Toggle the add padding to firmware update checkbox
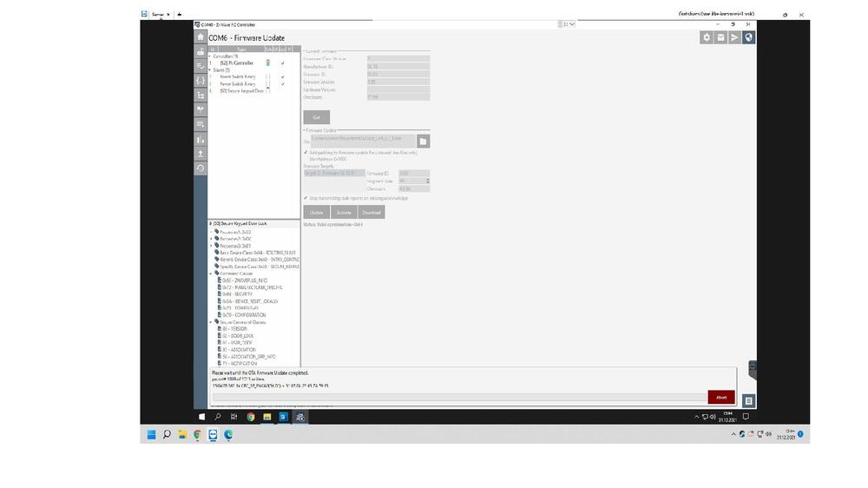The image size is (868, 488). tap(306, 152)
